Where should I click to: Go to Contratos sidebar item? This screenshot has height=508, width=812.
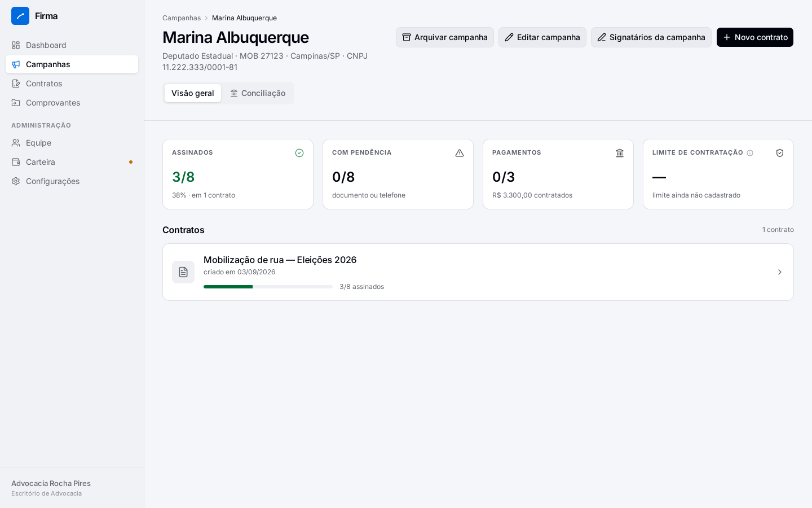click(72, 84)
